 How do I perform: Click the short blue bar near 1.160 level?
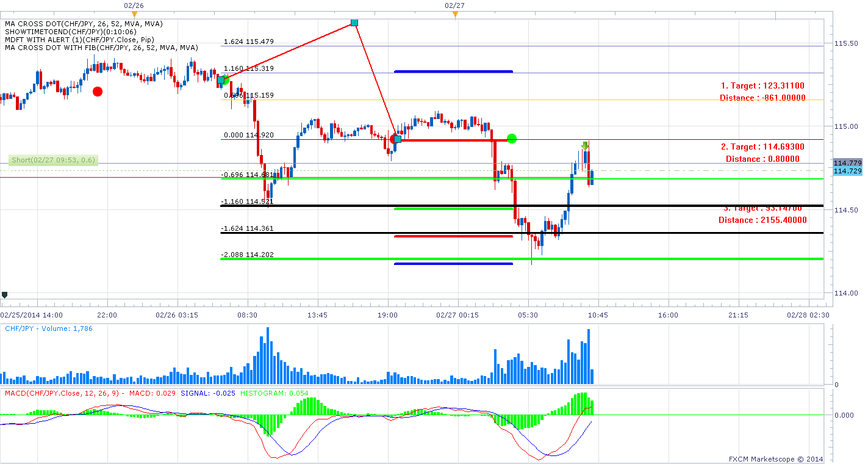coord(453,71)
